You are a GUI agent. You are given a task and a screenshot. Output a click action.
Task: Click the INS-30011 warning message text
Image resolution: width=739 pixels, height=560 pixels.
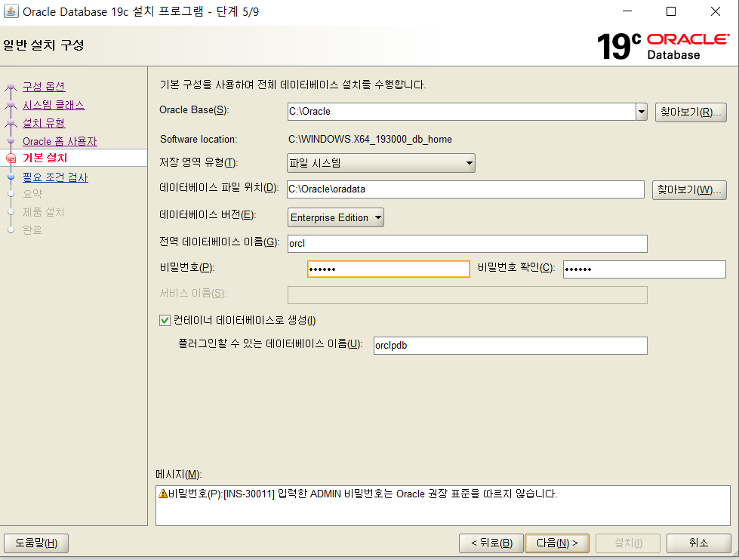[x=362, y=494]
